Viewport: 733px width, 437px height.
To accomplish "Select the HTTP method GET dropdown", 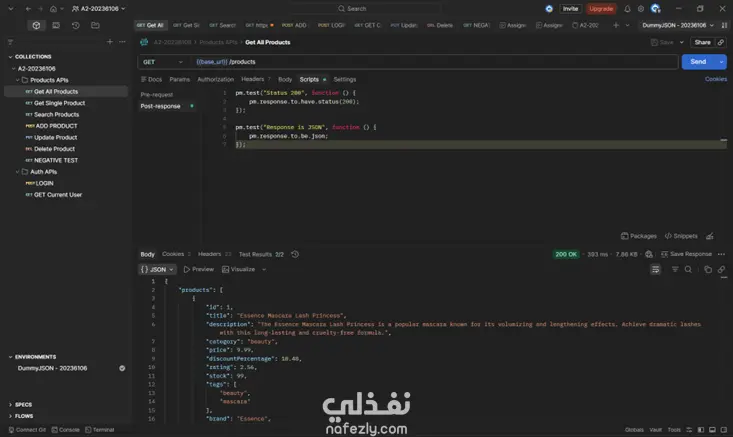I will (x=163, y=62).
